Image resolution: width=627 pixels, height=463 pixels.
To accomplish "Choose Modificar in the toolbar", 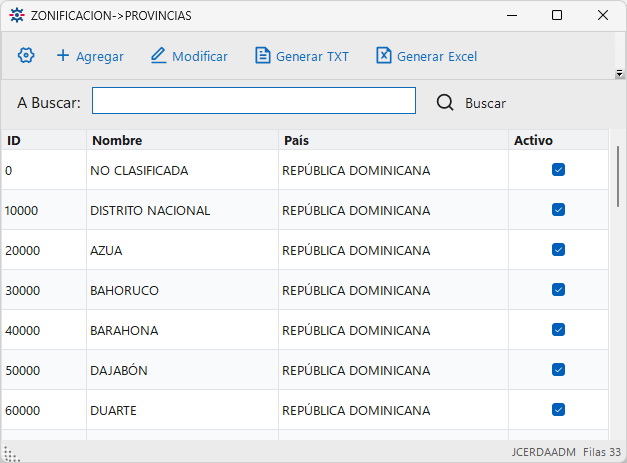I will pos(200,56).
